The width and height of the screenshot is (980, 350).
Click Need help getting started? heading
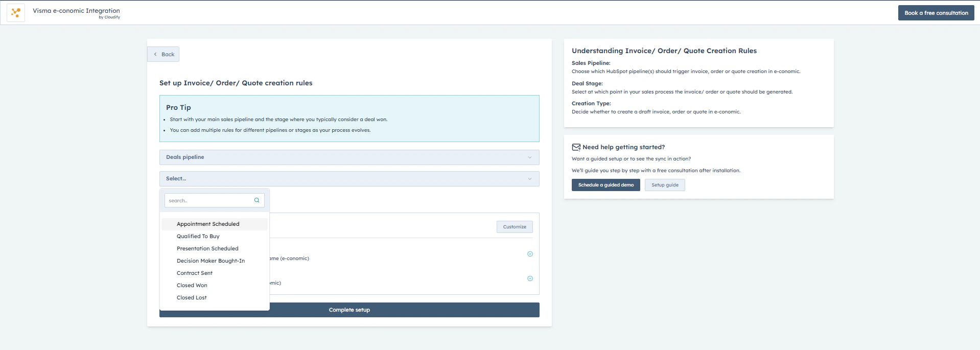624,147
